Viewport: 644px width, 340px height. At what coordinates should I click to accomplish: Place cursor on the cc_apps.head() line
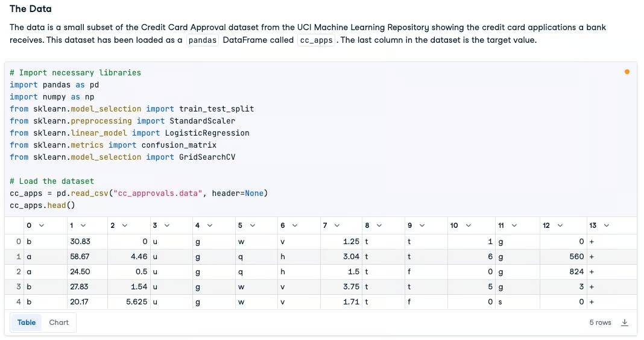click(x=42, y=205)
